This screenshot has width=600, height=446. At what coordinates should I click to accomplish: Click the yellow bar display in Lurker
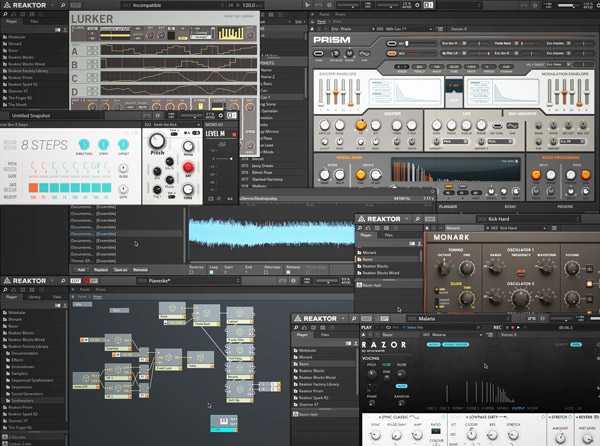pyautogui.click(x=231, y=34)
